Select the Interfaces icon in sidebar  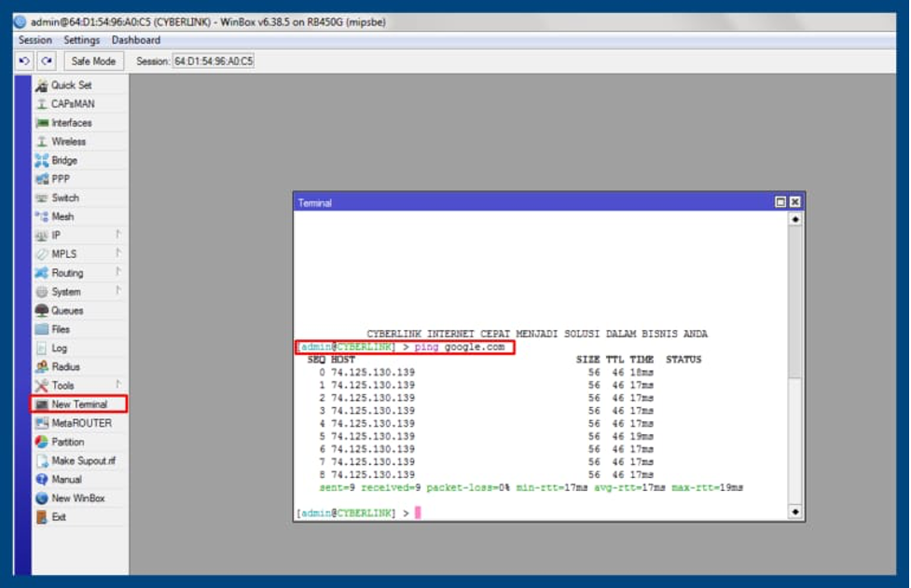click(41, 123)
